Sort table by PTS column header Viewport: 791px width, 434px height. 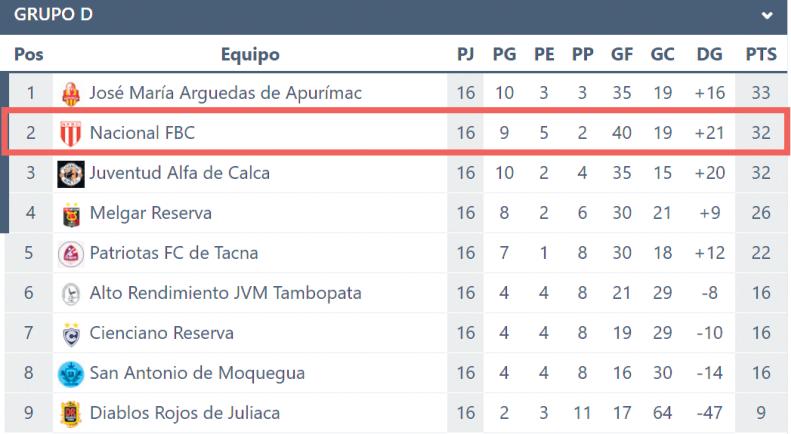[761, 54]
